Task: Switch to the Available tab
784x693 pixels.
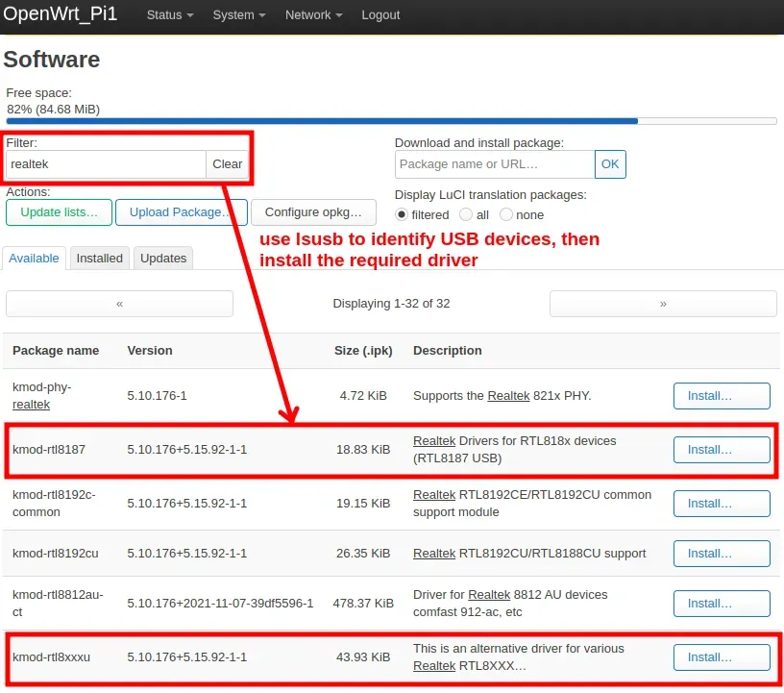Action: click(x=34, y=259)
